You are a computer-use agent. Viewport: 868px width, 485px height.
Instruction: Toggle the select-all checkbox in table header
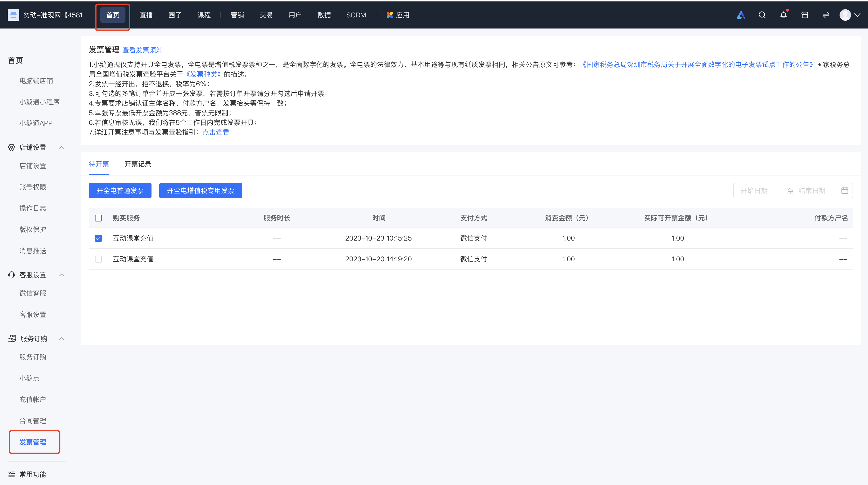(98, 218)
